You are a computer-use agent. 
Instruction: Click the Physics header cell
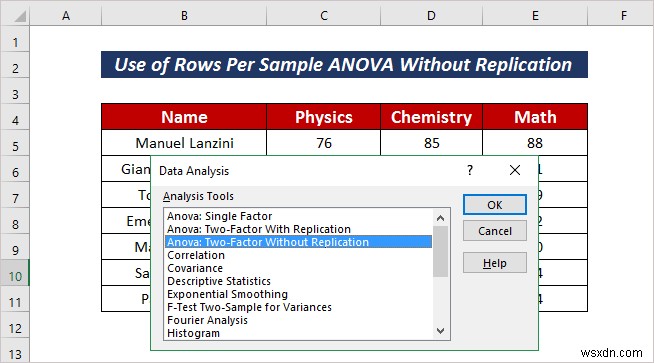click(x=324, y=117)
